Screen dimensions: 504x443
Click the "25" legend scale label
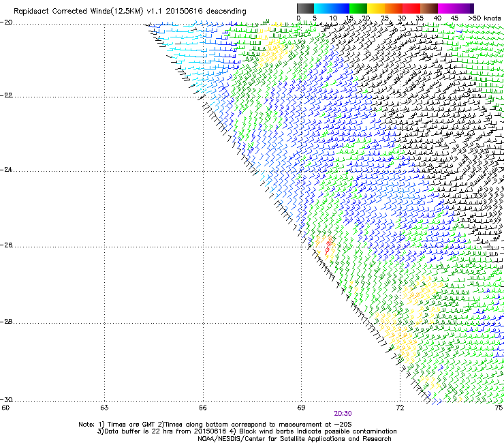(385, 18)
